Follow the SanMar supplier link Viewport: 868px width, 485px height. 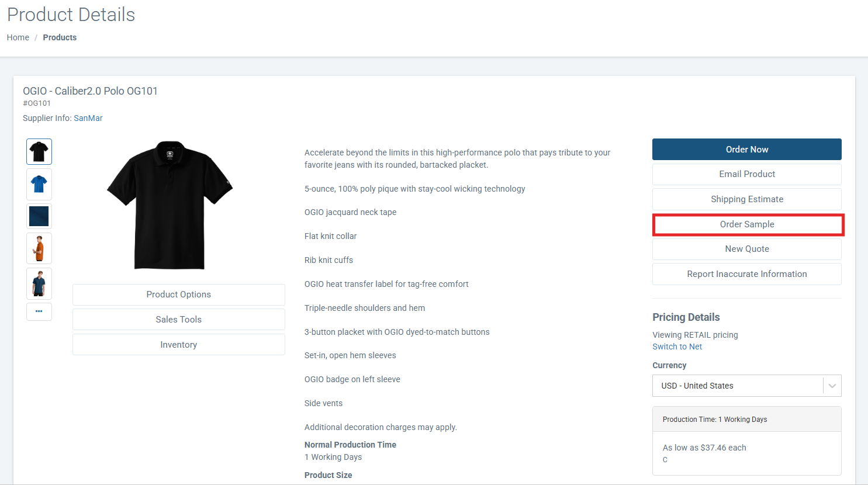click(88, 118)
